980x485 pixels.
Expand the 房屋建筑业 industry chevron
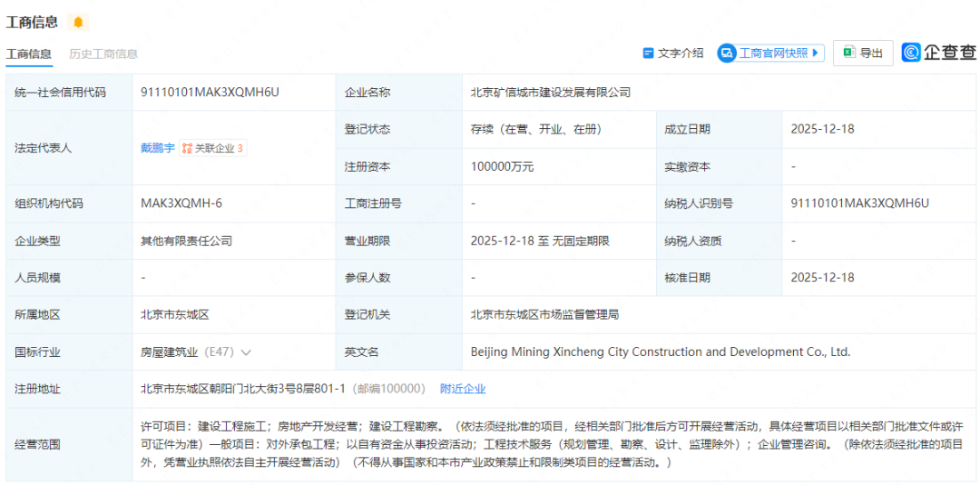(246, 352)
